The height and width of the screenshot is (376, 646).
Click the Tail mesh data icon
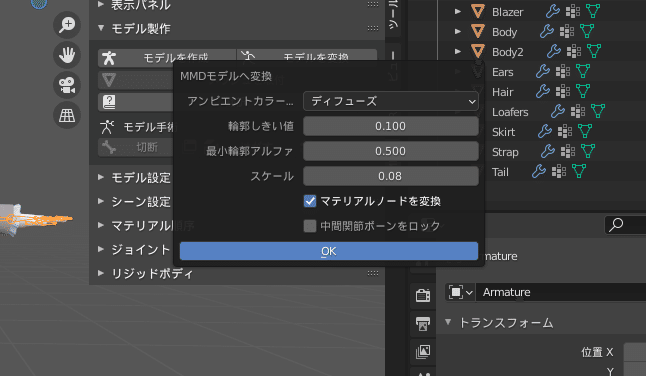click(579, 171)
